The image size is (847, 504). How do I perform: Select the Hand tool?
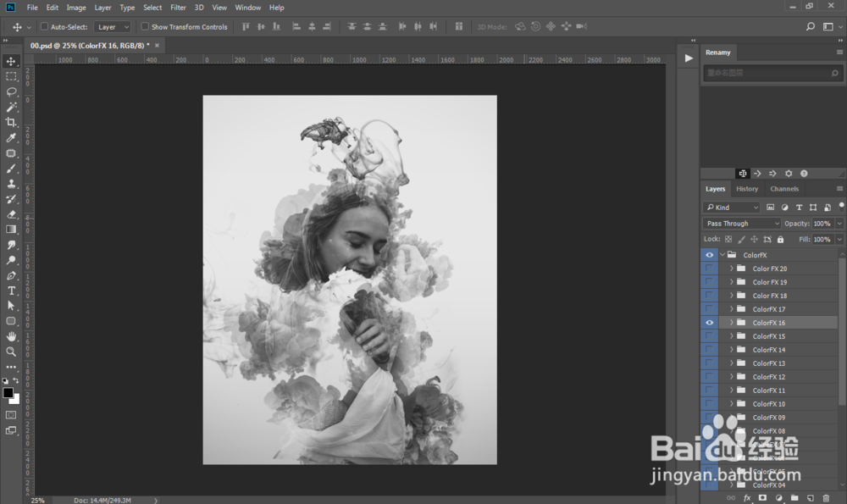[11, 336]
